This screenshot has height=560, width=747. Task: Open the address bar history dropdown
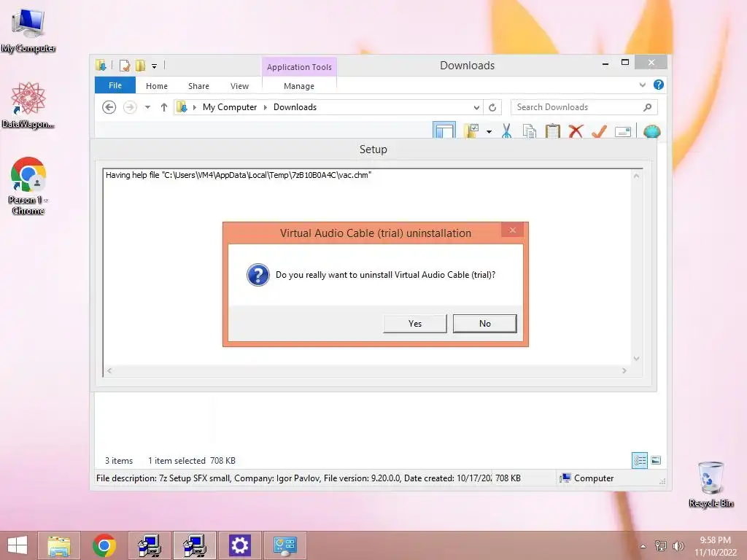[x=476, y=108]
